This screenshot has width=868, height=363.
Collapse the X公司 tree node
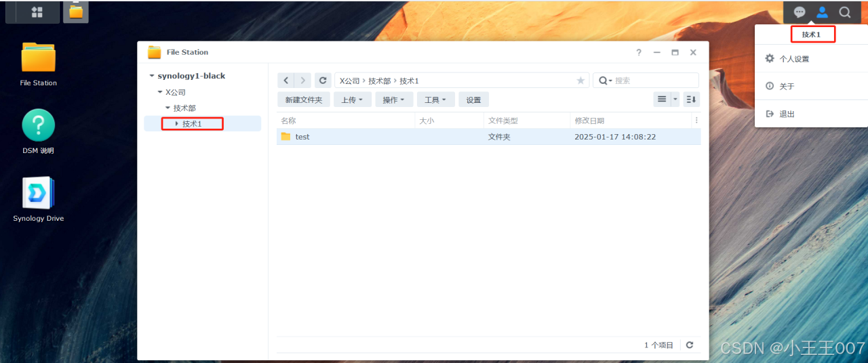pos(160,92)
